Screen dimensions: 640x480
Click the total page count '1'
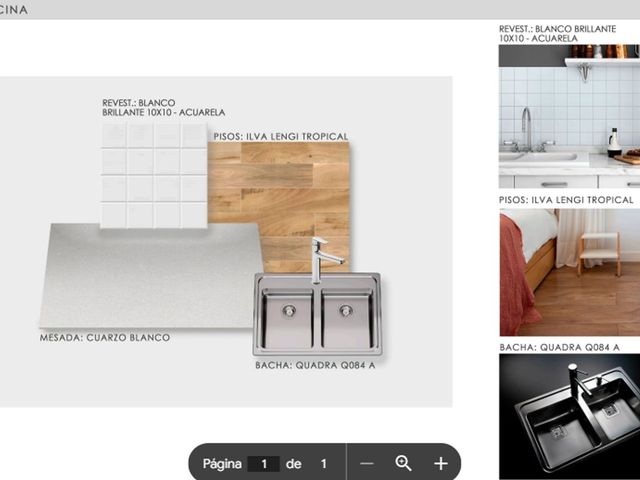pos(323,464)
